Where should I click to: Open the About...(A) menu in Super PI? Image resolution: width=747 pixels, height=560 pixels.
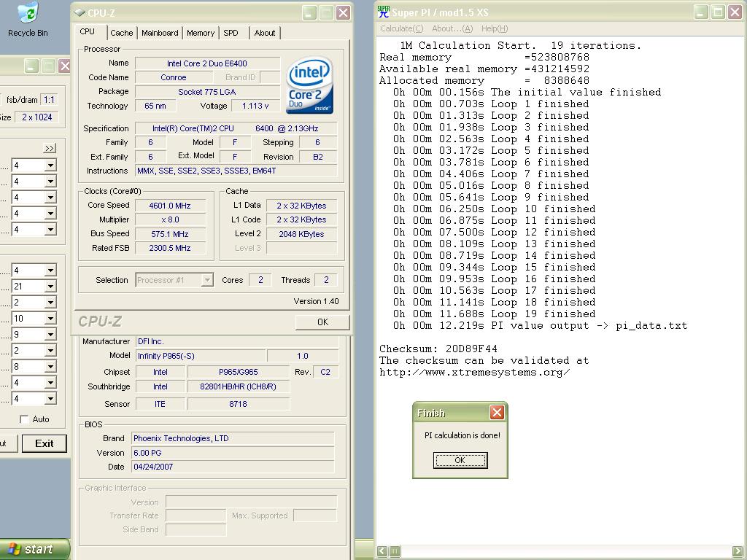tap(452, 28)
